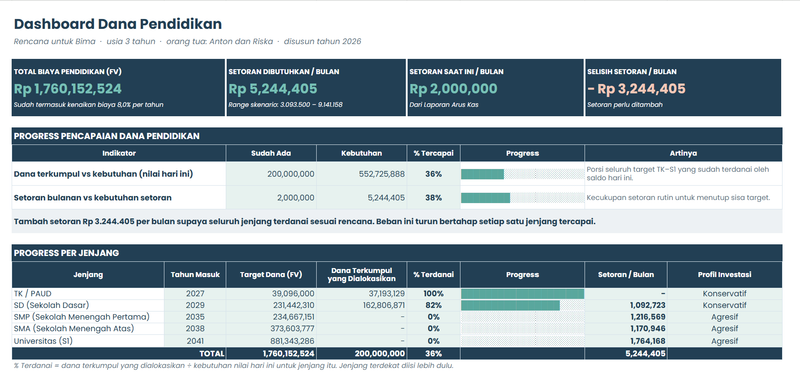
Task: Click the 38% Tercapai cell
Action: click(x=434, y=197)
